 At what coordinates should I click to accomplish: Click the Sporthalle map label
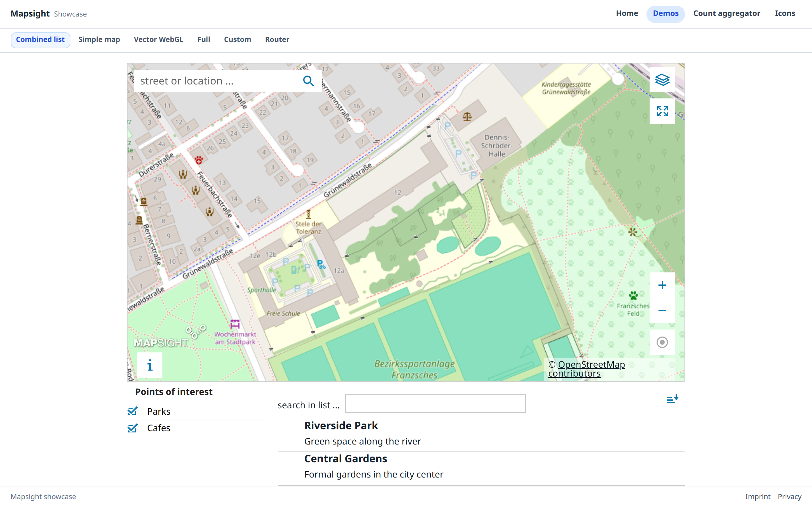click(261, 290)
